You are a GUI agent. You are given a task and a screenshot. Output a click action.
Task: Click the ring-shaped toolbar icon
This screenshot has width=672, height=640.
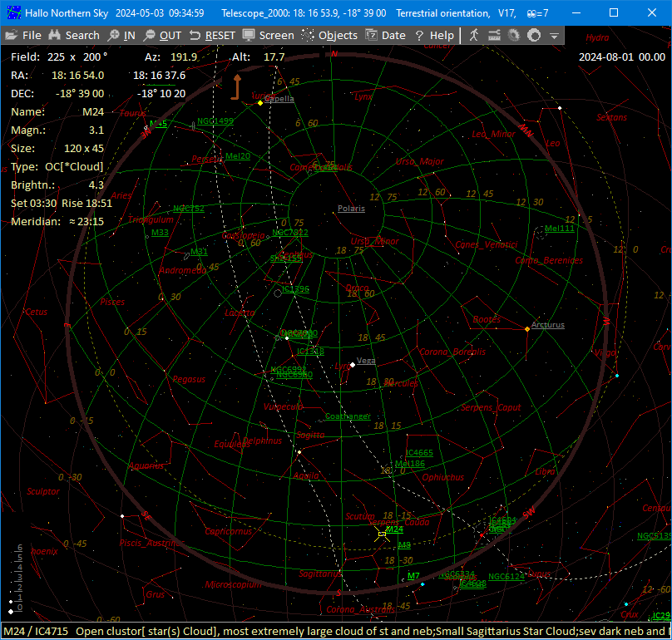[x=534, y=35]
